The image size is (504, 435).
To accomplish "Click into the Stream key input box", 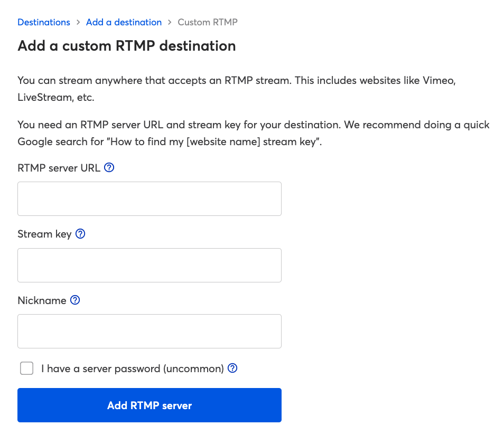I will (x=150, y=265).
